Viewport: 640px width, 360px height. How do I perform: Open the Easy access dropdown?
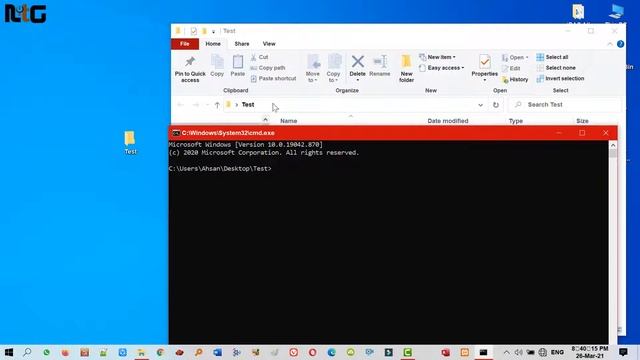(442, 68)
